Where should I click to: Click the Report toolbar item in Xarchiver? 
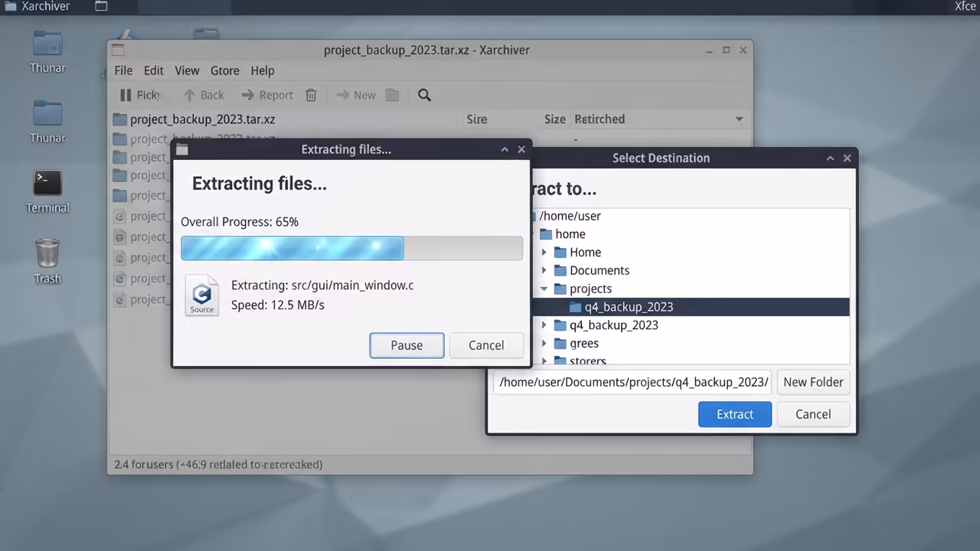(267, 95)
